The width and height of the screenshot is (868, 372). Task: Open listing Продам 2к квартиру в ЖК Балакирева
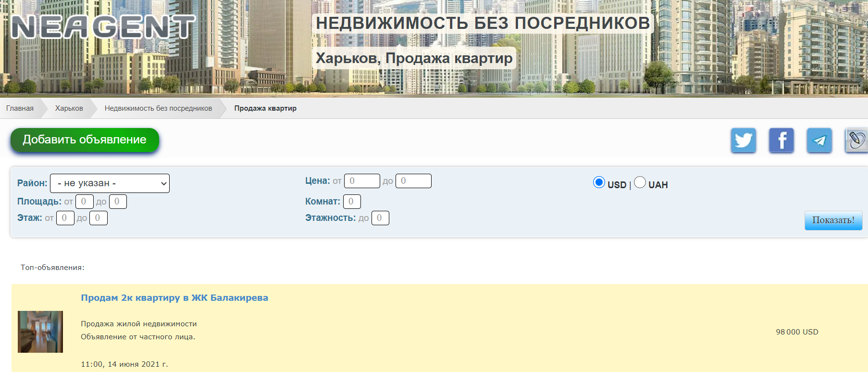pos(174,298)
